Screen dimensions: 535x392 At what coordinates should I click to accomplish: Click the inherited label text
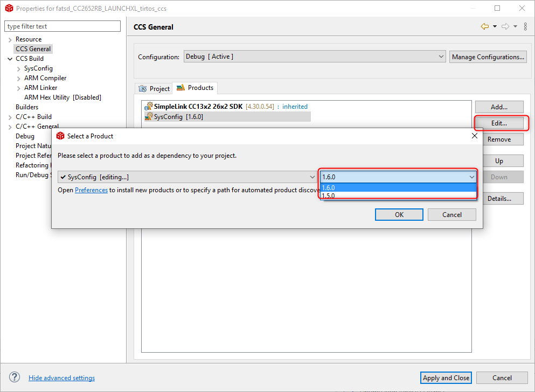[295, 107]
